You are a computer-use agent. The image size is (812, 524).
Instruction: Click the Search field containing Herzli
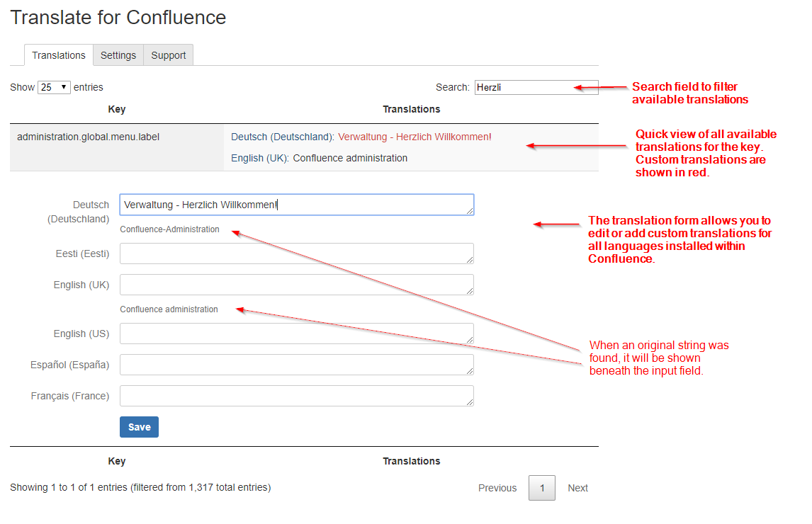536,87
